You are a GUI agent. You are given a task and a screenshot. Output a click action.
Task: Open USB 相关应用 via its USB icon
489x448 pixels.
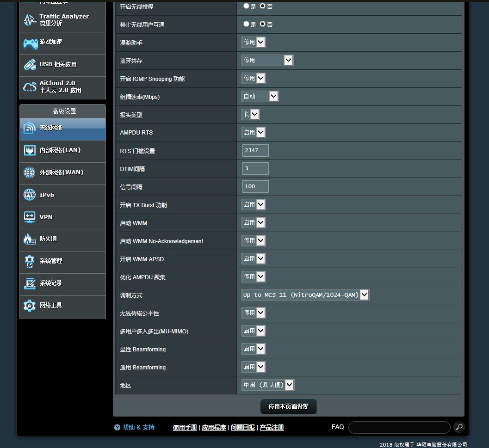[30, 65]
